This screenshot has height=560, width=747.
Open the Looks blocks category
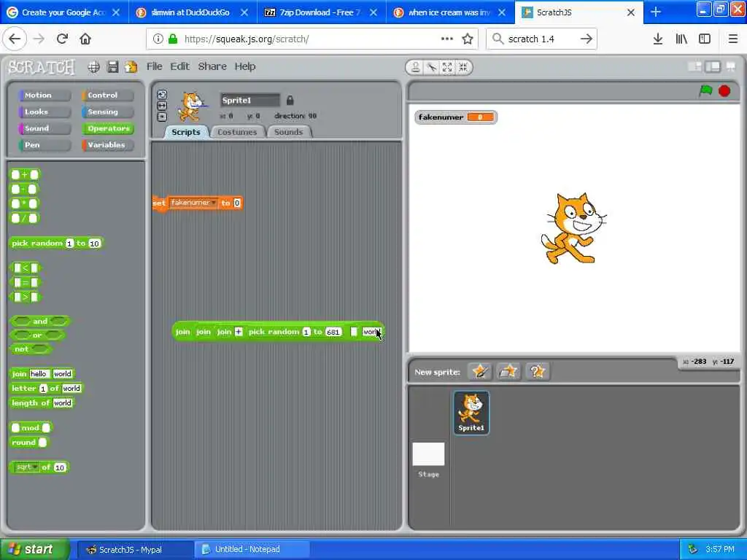tap(44, 112)
